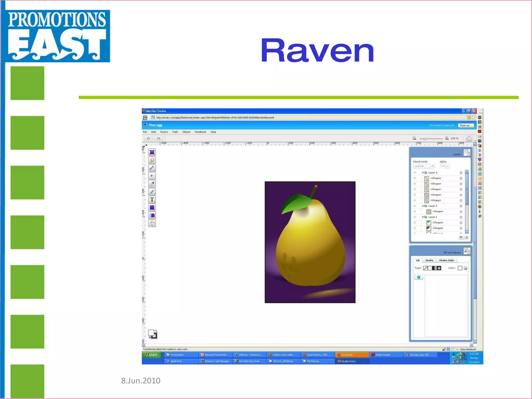Collapse the Layer 2 group
Screen dimensions: 532x399
pyautogui.click(x=423, y=206)
